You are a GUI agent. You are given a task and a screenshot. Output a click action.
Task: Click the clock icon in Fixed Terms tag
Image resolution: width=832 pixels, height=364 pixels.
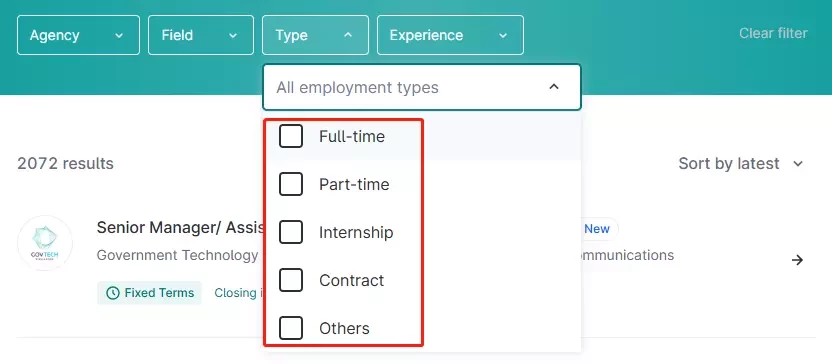112,293
